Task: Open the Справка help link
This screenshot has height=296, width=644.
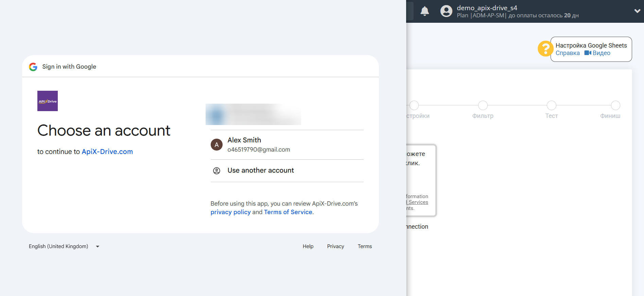Action: click(568, 53)
